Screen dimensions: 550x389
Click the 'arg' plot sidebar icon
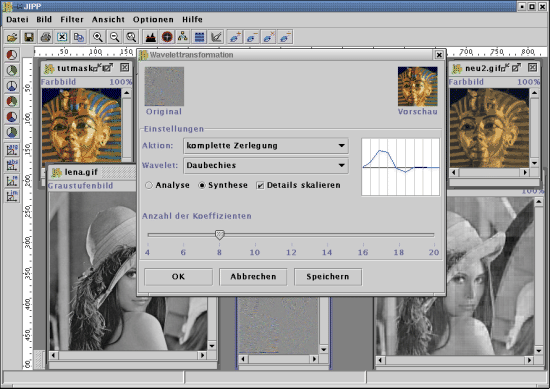point(12,149)
